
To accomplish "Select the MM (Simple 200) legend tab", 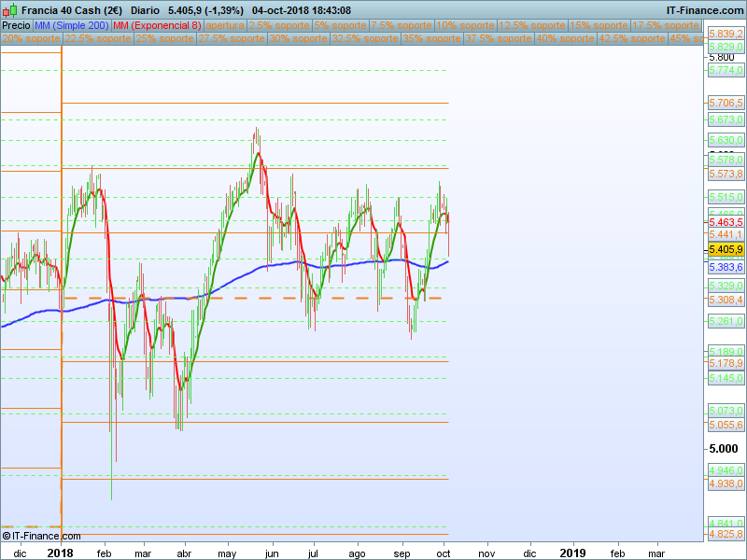I will 72,25.
